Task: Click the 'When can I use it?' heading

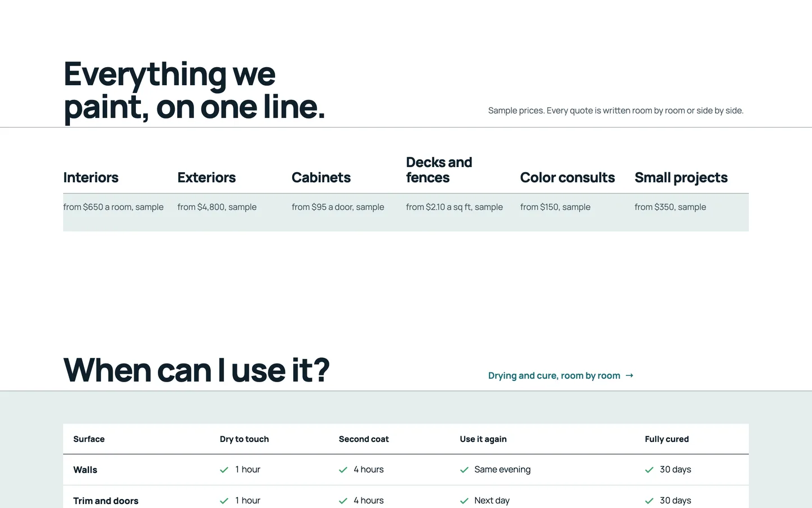Action: coord(196,370)
